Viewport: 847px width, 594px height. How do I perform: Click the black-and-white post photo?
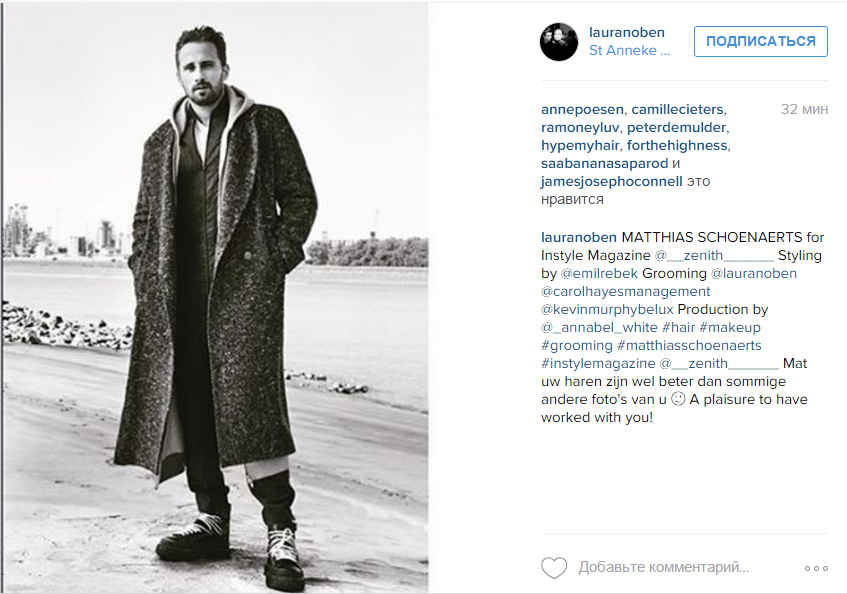(217, 298)
